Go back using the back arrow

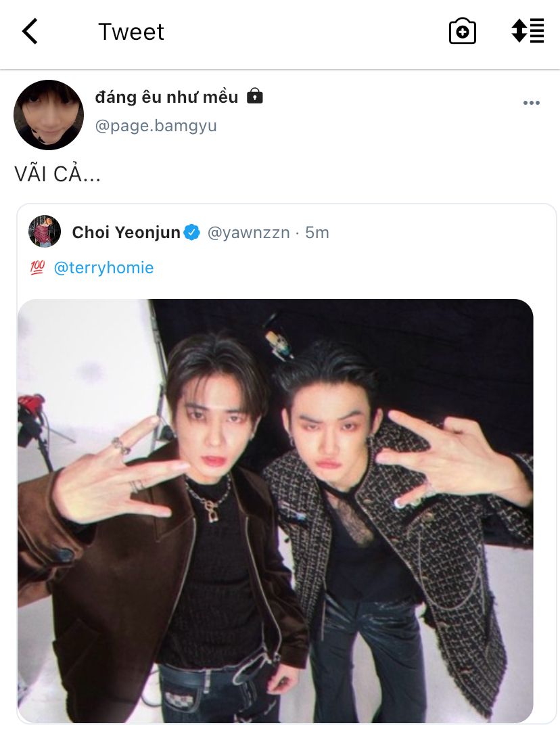click(x=30, y=31)
